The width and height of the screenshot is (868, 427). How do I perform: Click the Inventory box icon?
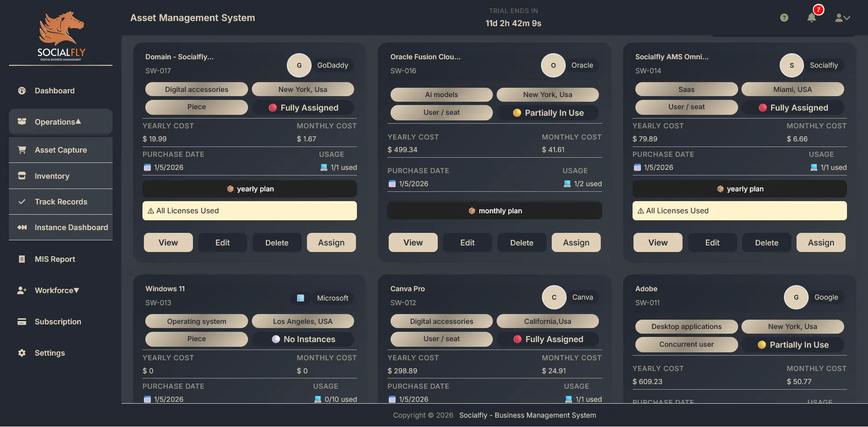[22, 176]
